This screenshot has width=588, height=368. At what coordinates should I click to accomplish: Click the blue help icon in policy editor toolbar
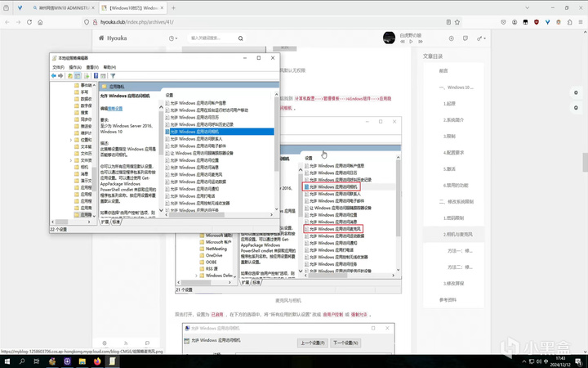tap(96, 76)
